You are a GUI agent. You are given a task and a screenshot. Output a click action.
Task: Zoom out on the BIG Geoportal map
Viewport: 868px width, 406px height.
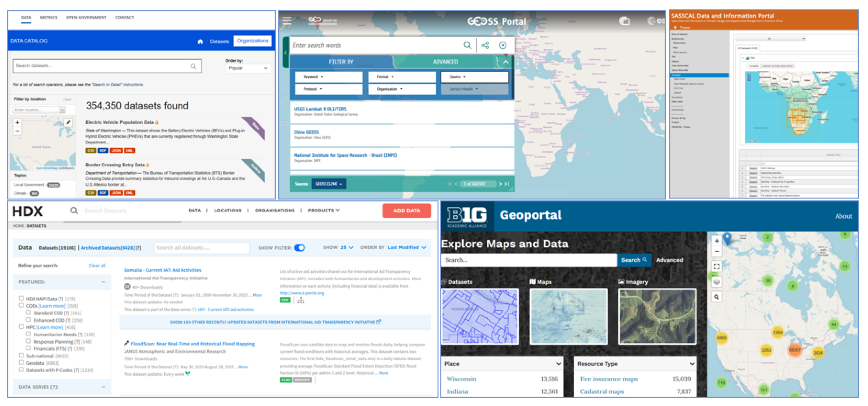[717, 251]
